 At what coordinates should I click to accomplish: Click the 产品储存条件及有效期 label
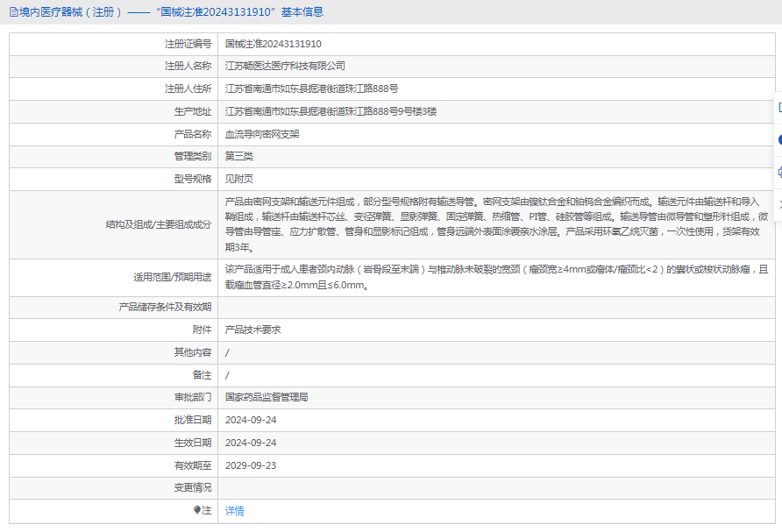(x=165, y=307)
